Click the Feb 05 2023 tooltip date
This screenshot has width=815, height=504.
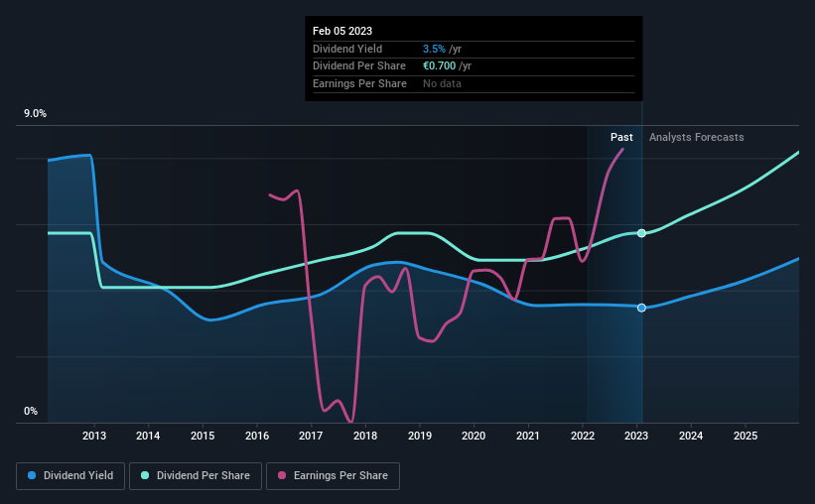pos(342,31)
